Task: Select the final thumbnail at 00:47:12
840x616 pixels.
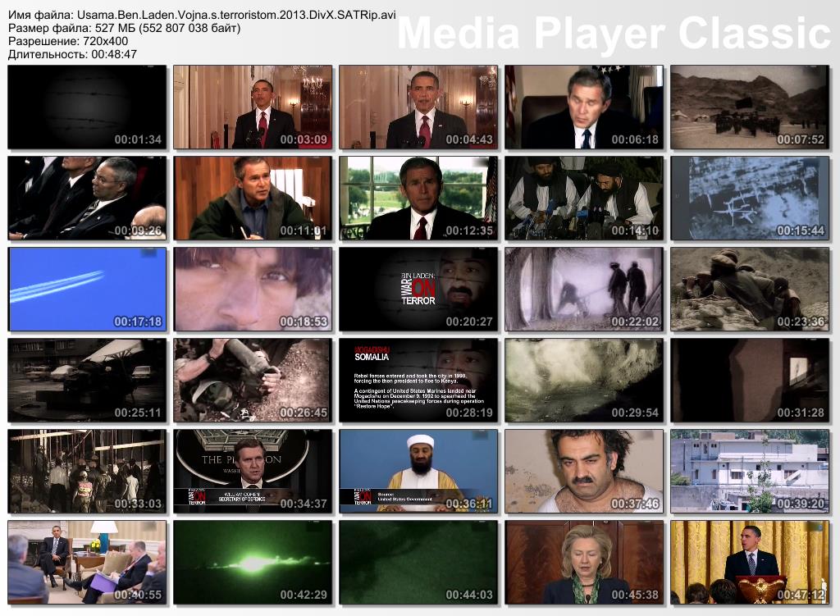Action: (x=750, y=562)
